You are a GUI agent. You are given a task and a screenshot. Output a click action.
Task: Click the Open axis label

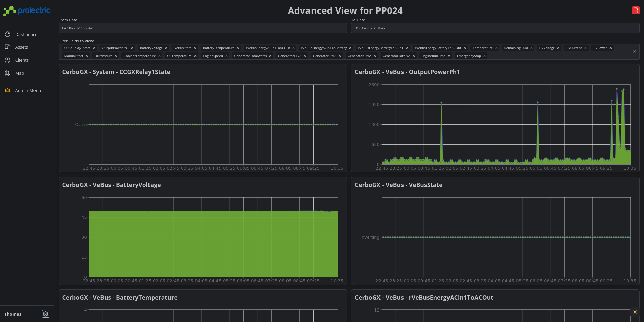pos(81,125)
